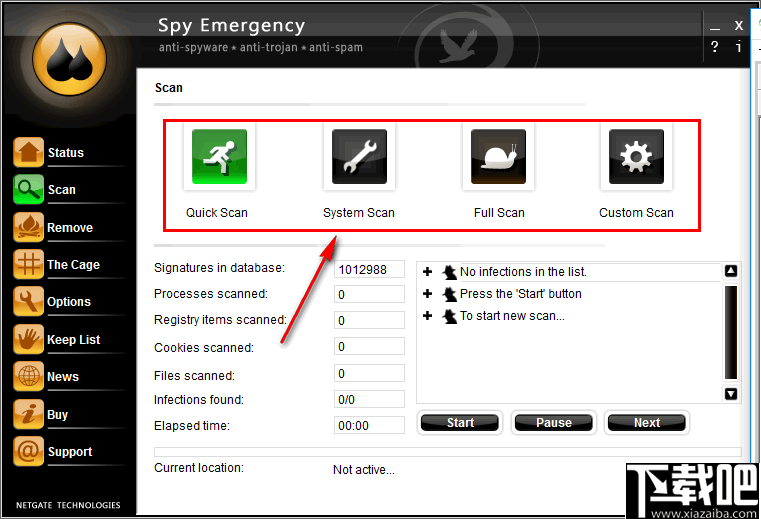Click the Processes scanned value field

(369, 294)
